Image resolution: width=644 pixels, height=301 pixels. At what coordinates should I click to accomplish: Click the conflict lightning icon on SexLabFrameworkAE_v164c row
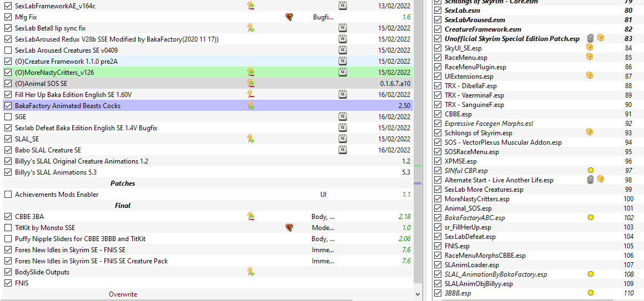coord(250,6)
